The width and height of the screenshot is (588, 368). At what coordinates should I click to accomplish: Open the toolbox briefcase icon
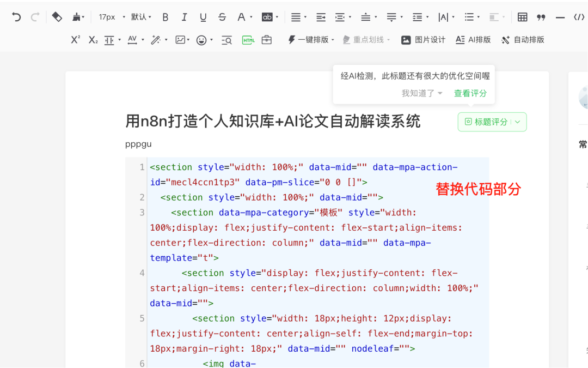click(267, 39)
